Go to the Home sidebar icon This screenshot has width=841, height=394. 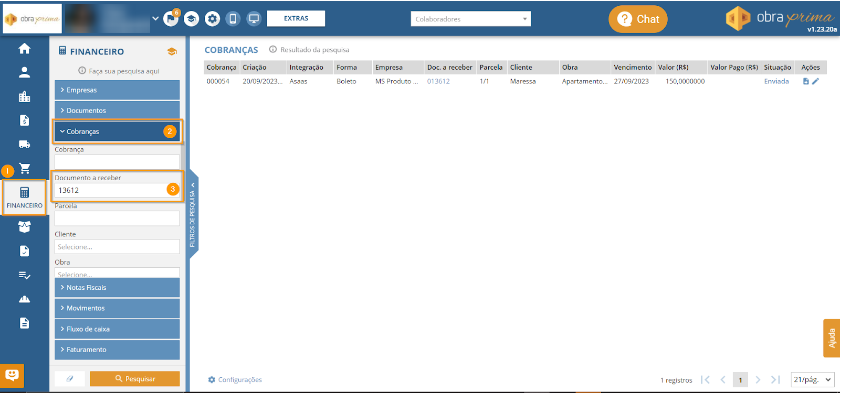[24, 49]
